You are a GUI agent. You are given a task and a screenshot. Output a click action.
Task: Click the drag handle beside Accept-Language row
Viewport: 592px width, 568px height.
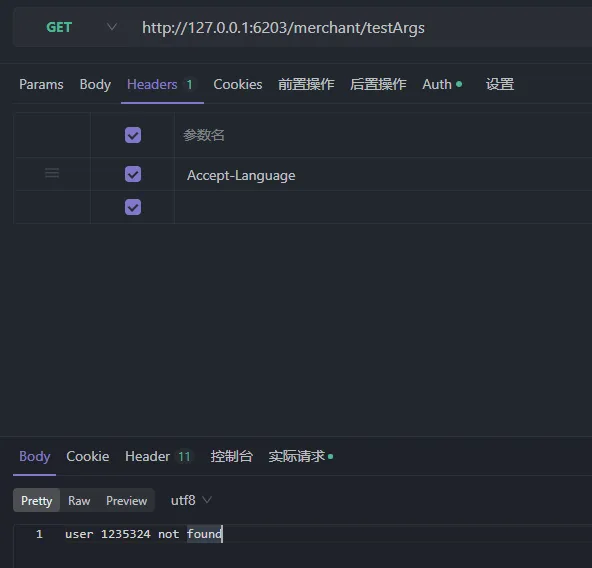(52, 173)
